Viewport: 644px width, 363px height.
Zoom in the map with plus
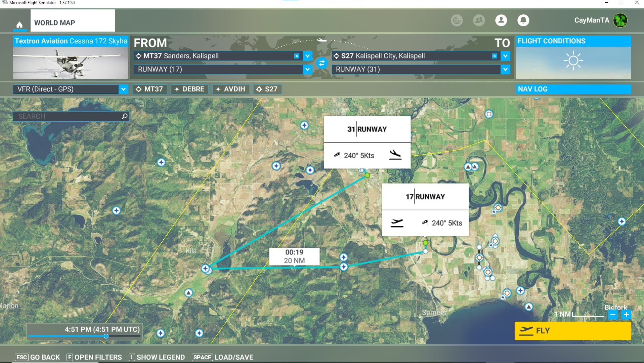point(626,315)
